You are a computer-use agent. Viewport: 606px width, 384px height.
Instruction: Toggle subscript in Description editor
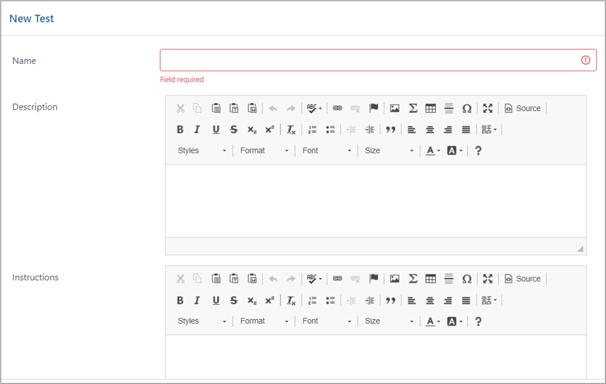(x=252, y=129)
